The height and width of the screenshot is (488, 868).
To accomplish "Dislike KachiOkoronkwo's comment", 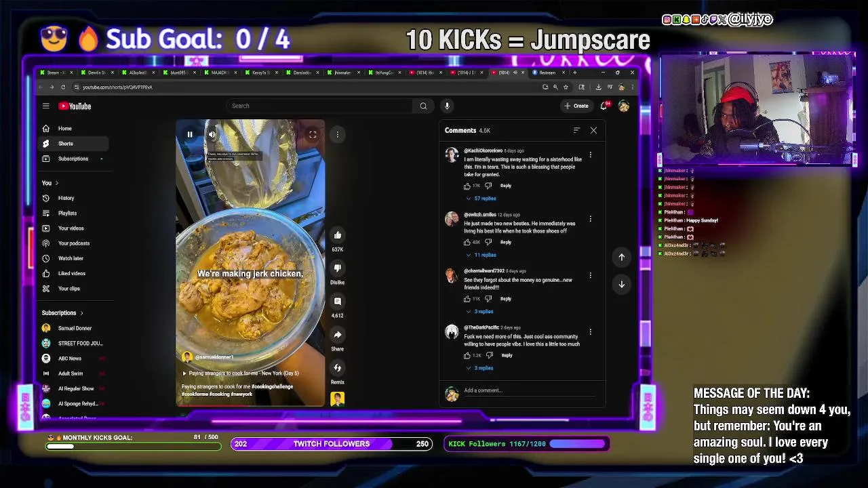I will point(488,186).
